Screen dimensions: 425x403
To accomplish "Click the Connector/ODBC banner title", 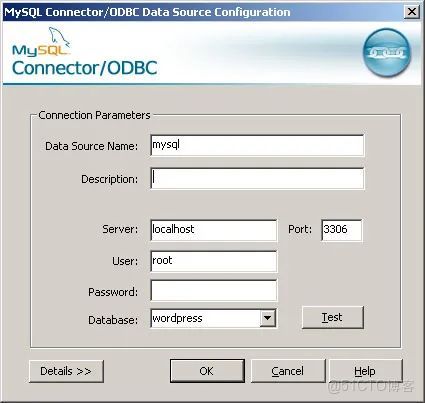I will (x=85, y=68).
